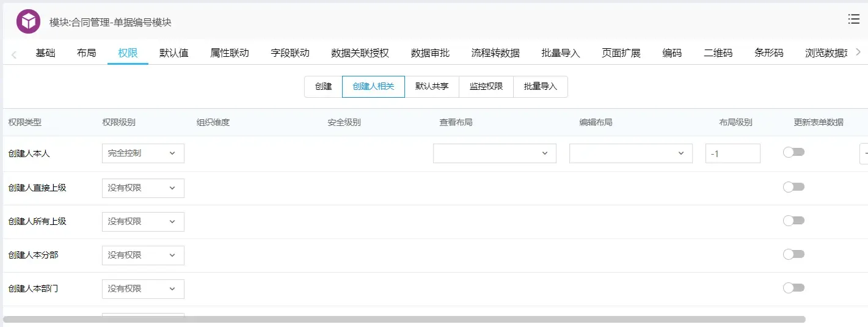Open the 流程转数据 tab

coord(495,53)
